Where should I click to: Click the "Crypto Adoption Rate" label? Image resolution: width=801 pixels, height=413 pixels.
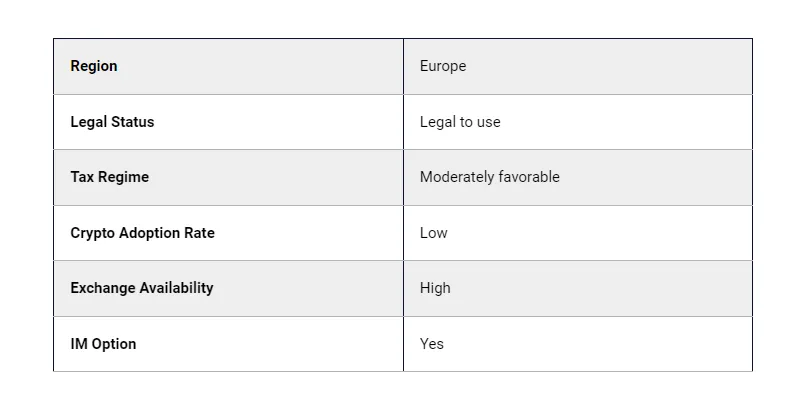pyautogui.click(x=142, y=233)
